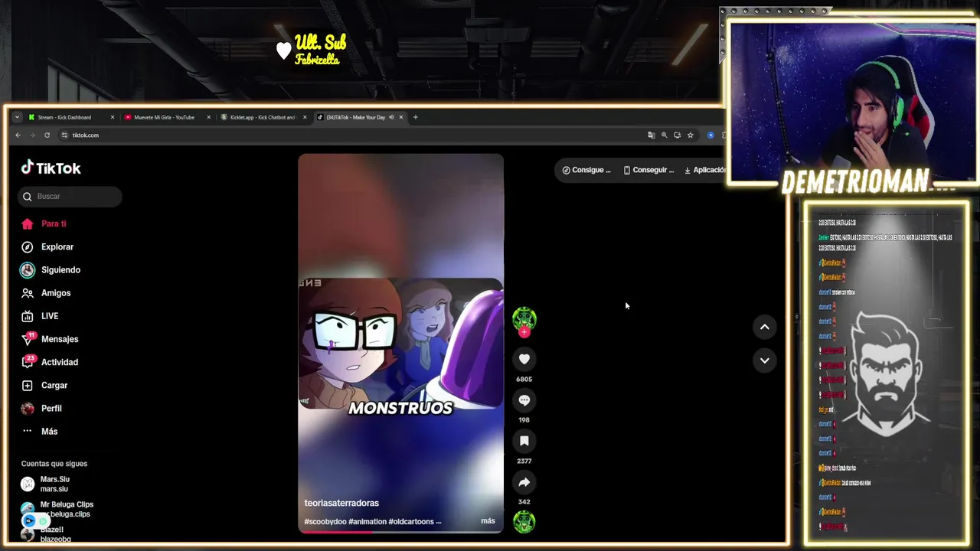980x551 pixels.
Task: Go to the previous video
Action: tap(764, 327)
